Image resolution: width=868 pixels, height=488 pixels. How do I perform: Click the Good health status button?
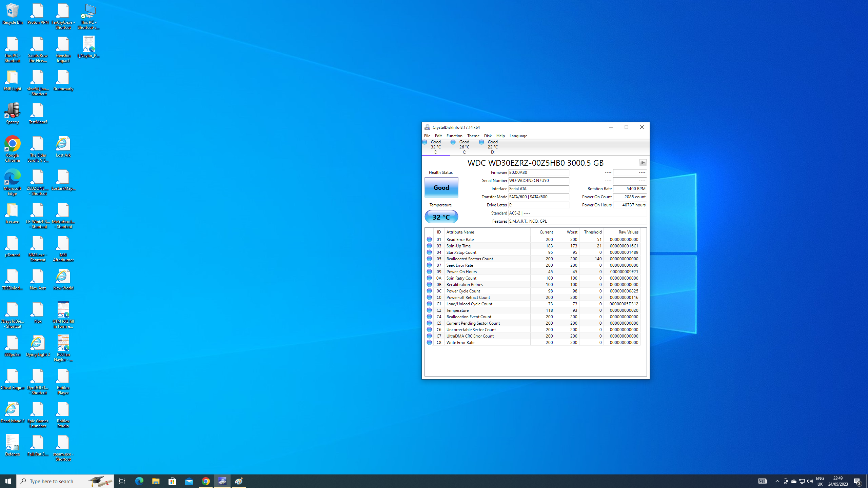pos(441,187)
